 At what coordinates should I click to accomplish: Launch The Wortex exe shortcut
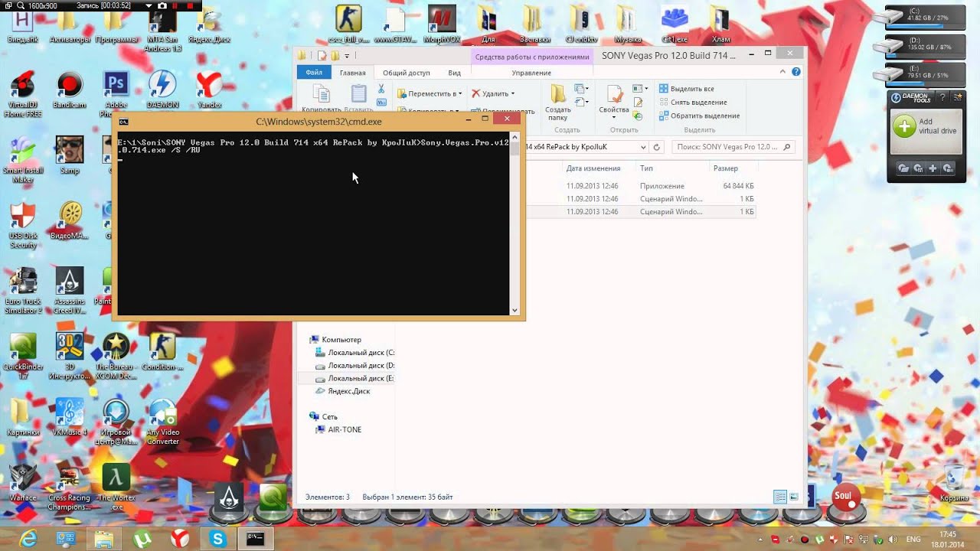116,487
